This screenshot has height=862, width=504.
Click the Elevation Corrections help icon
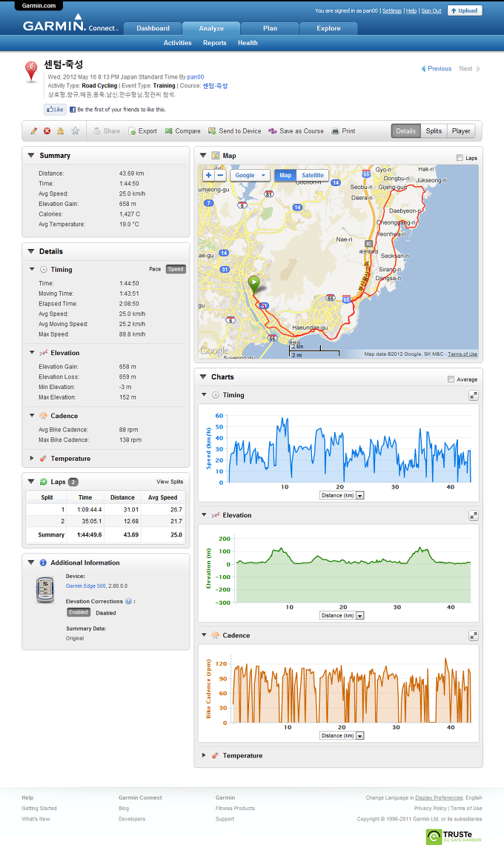(129, 601)
